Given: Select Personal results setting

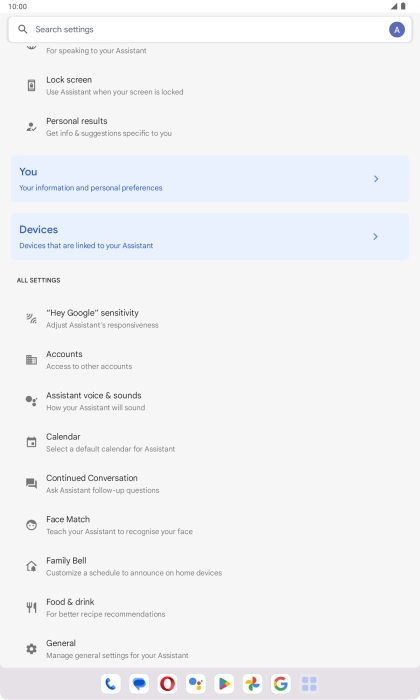Looking at the screenshot, I should (210, 127).
